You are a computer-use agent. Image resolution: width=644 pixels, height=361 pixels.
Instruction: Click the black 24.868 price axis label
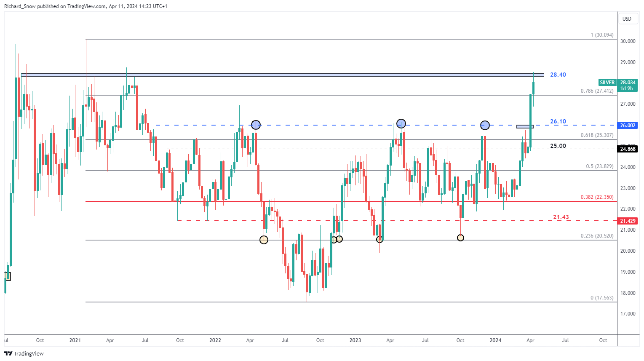pos(628,149)
